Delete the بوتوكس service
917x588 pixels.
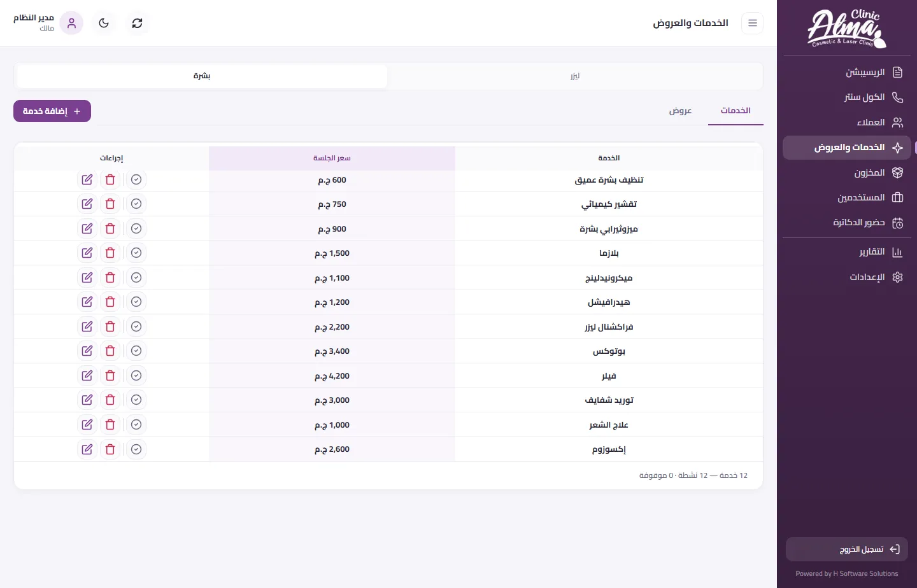[x=110, y=351]
